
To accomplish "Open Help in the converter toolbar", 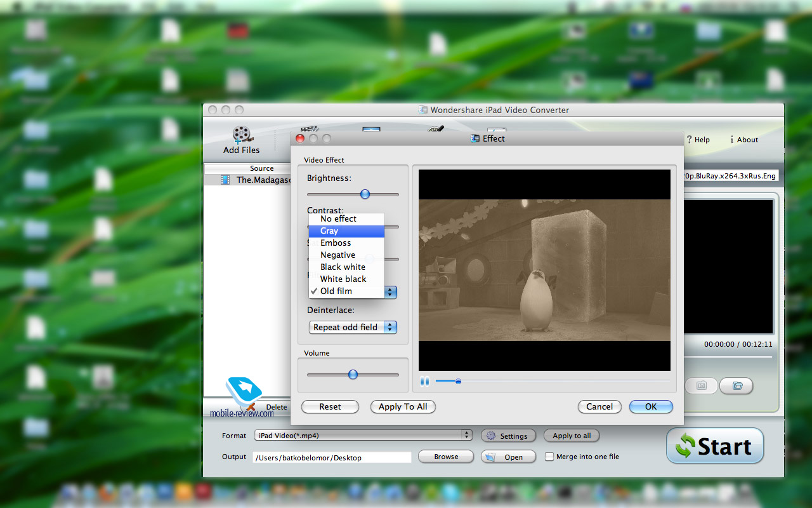I will pos(698,140).
